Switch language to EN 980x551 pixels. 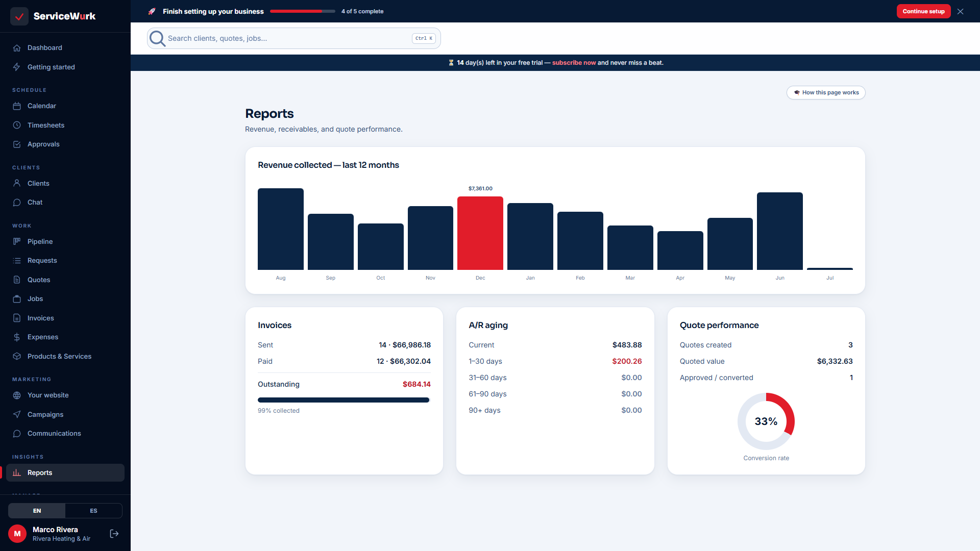(37, 511)
